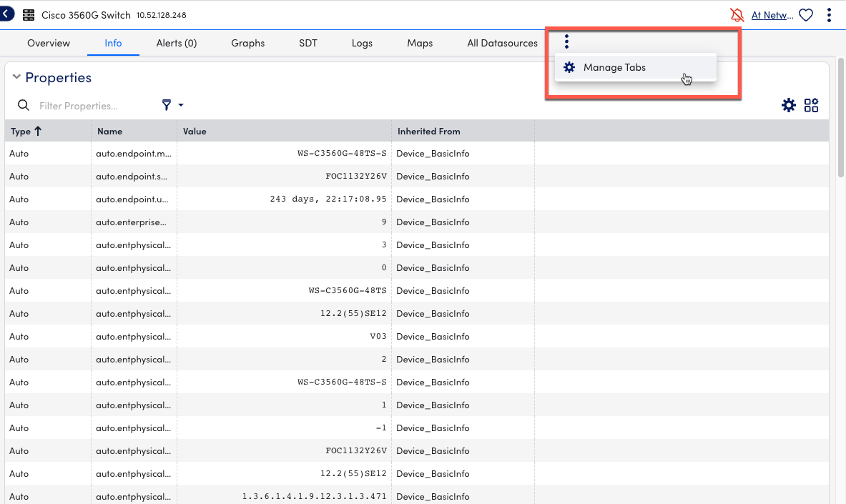Favorite this device using the heart icon
Screen dimensions: 846x504
806,14
